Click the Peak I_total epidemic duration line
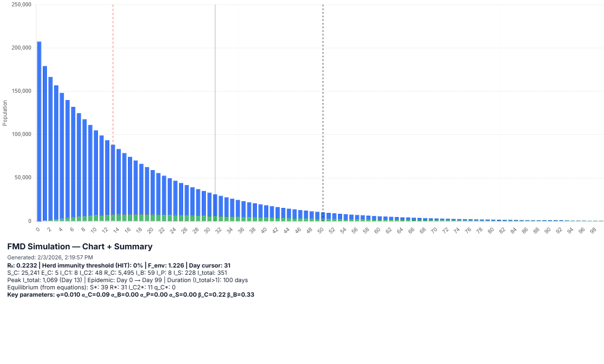Image resolution: width=604 pixels, height=364 pixels. coord(128,280)
